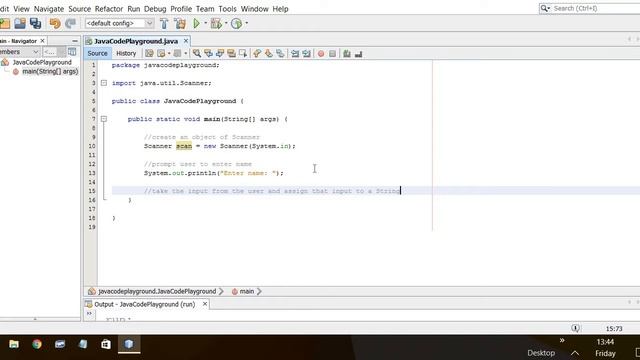Open the Run Project dropdown arrow
The width and height of the screenshot is (640, 360).
205,23
